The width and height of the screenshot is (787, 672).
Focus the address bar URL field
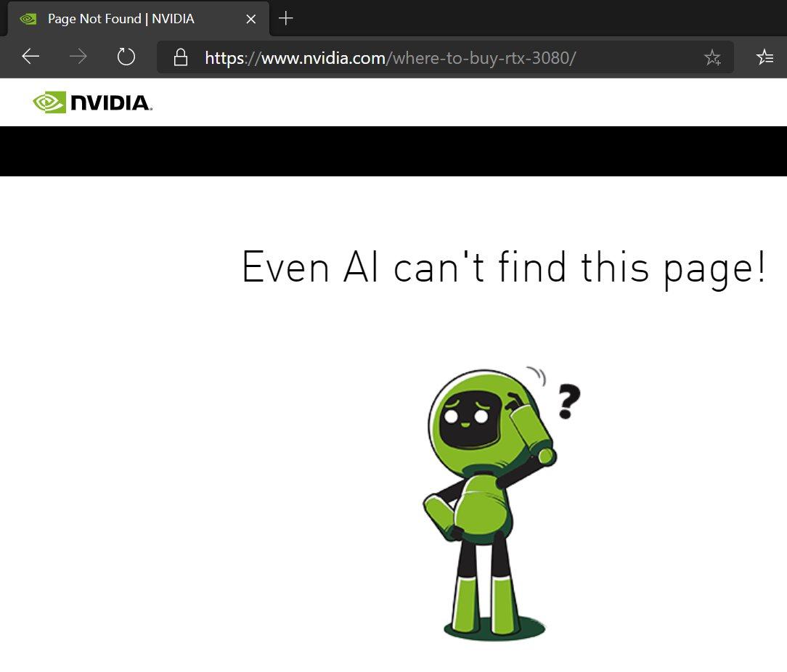445,57
